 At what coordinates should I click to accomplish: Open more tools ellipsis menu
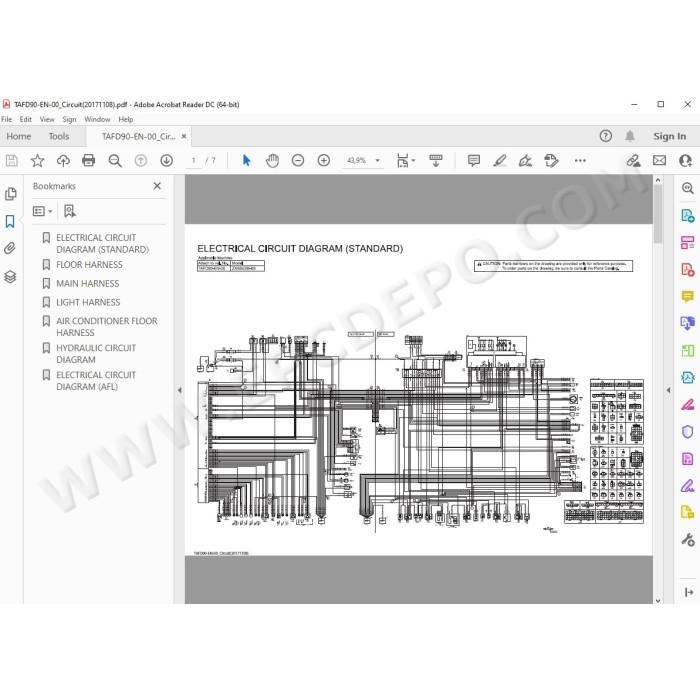click(x=580, y=160)
